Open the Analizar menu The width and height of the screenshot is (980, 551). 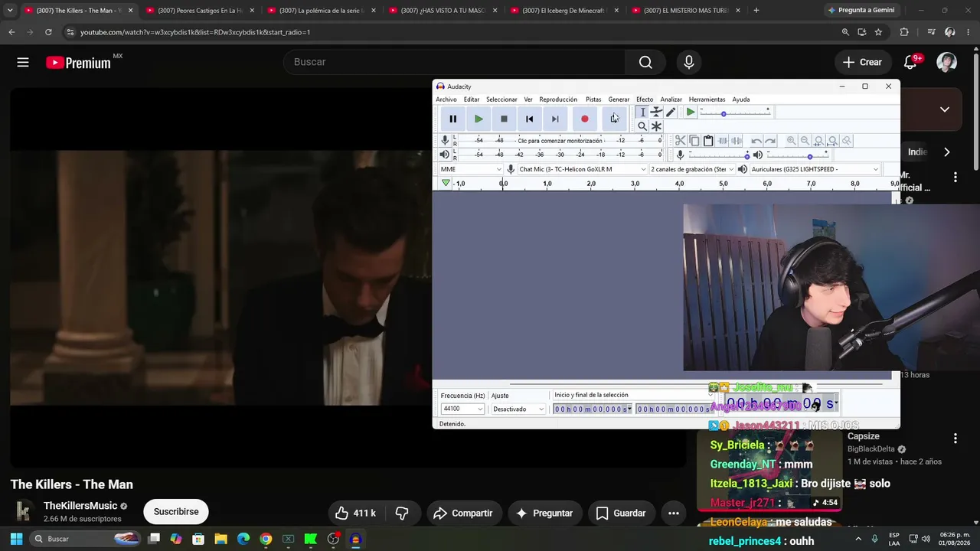pyautogui.click(x=671, y=99)
